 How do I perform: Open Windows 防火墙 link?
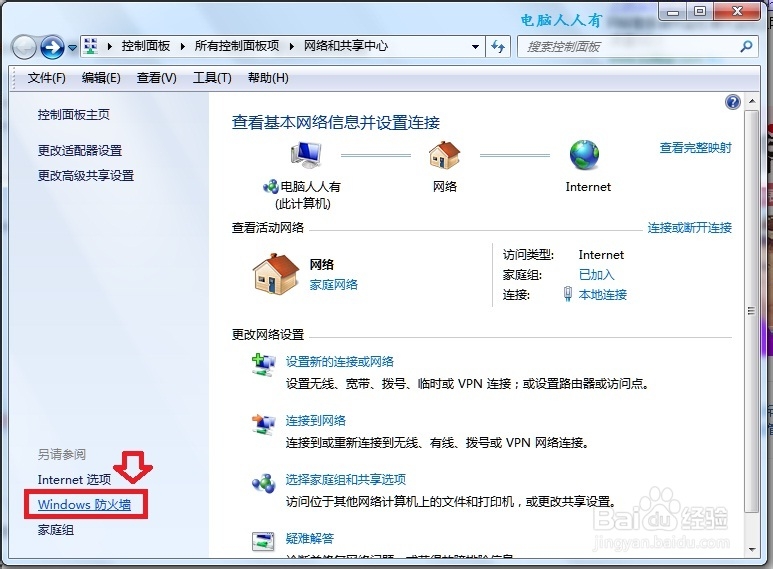(x=84, y=504)
